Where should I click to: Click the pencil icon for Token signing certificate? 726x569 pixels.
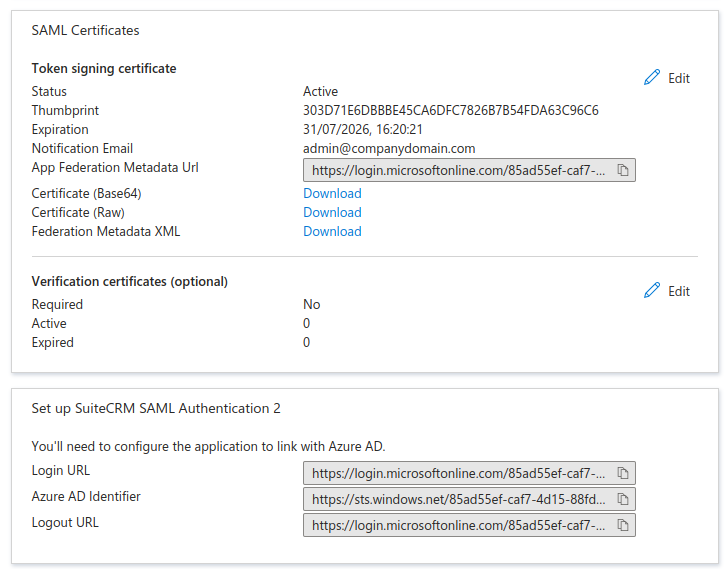click(x=652, y=77)
